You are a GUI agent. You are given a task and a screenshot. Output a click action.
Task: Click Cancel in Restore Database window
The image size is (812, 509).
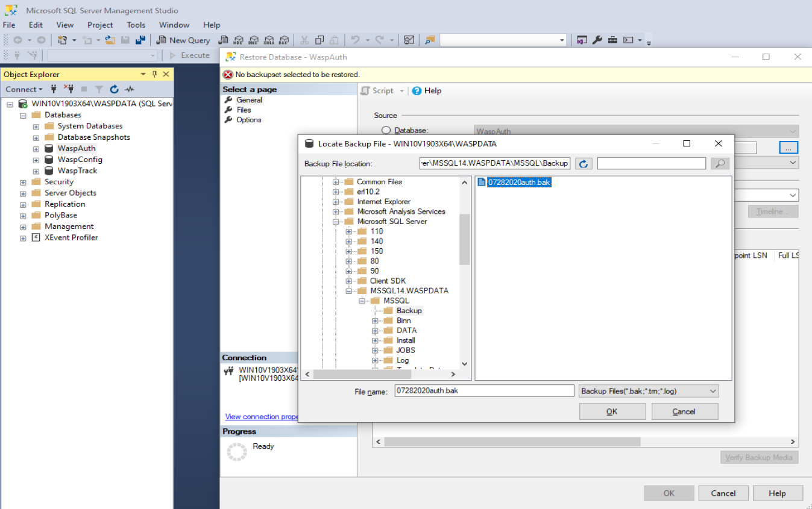(x=723, y=493)
